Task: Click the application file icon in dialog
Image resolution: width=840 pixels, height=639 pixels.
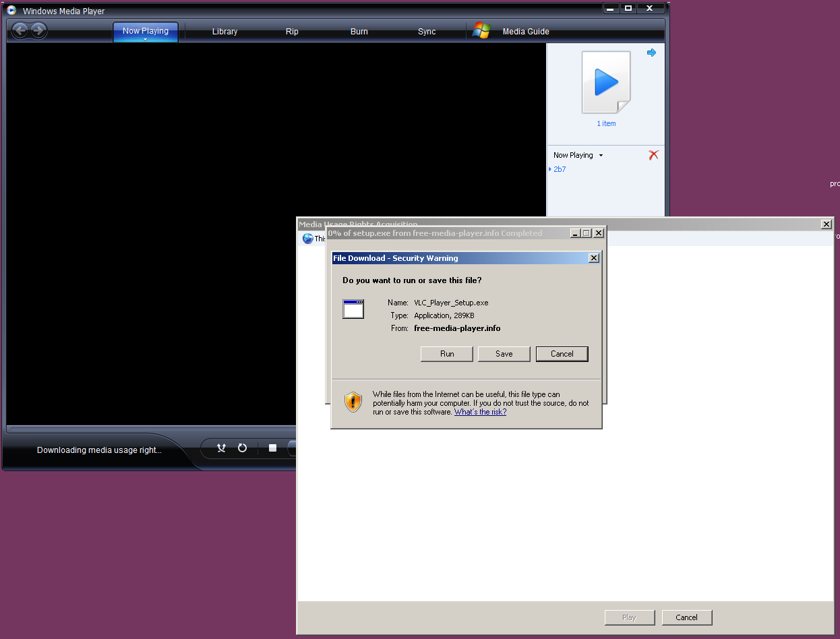Action: [x=353, y=309]
